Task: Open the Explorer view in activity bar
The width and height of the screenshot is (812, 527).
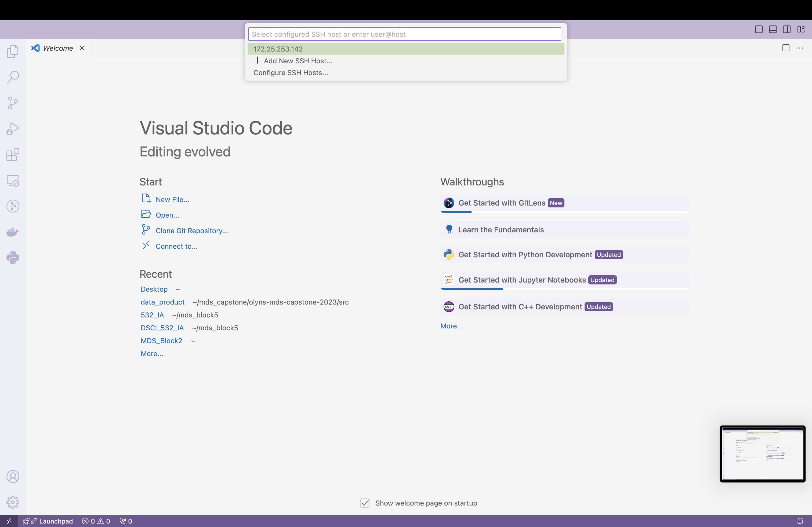Action: point(13,52)
